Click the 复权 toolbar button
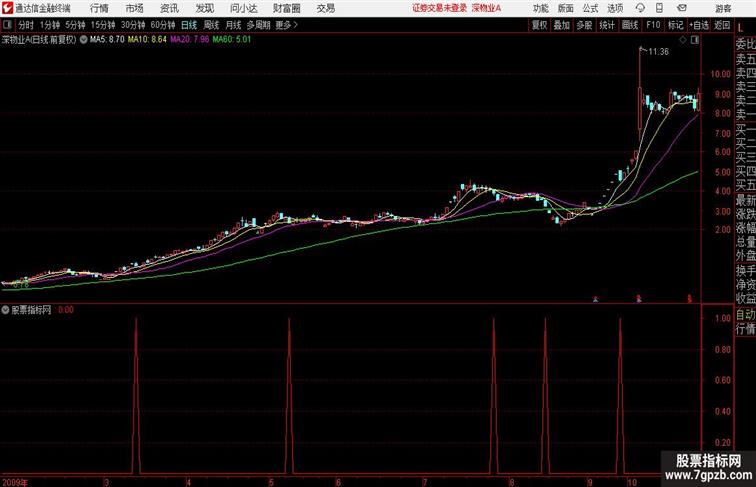756x487 pixels. (x=539, y=25)
